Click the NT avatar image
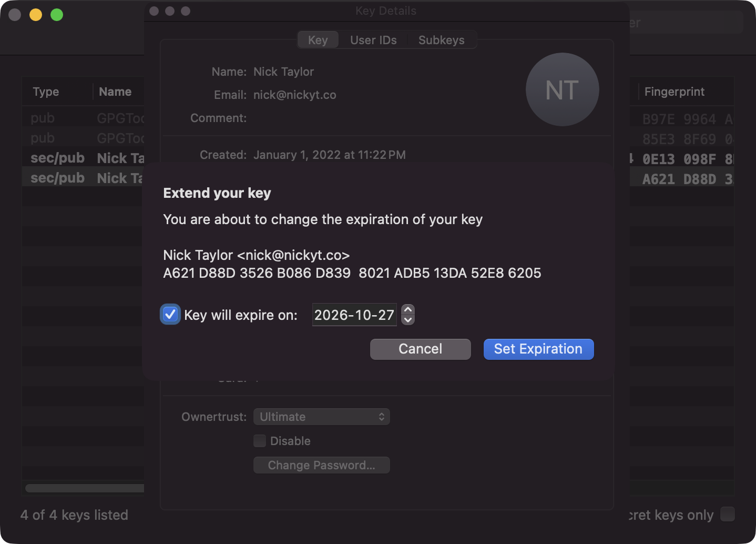Screen dimensions: 756x544 point(562,89)
